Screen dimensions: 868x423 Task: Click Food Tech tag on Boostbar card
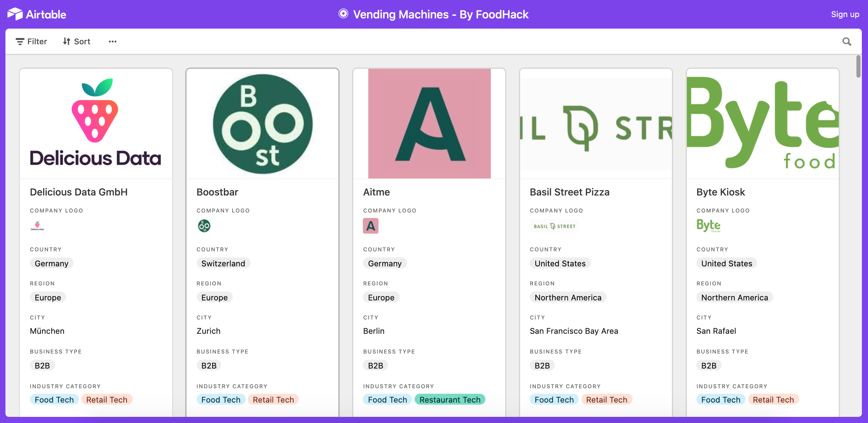221,399
